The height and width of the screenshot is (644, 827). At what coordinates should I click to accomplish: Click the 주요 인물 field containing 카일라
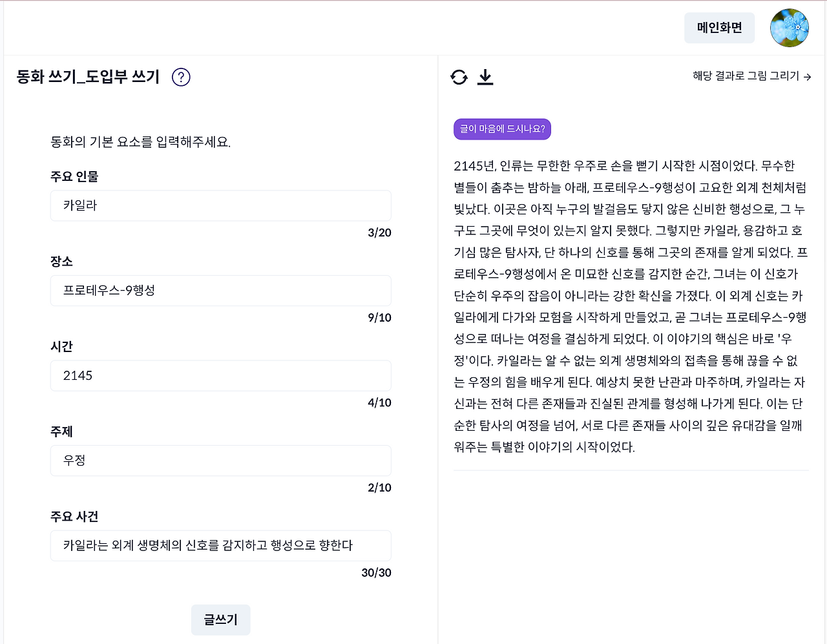[x=220, y=205]
